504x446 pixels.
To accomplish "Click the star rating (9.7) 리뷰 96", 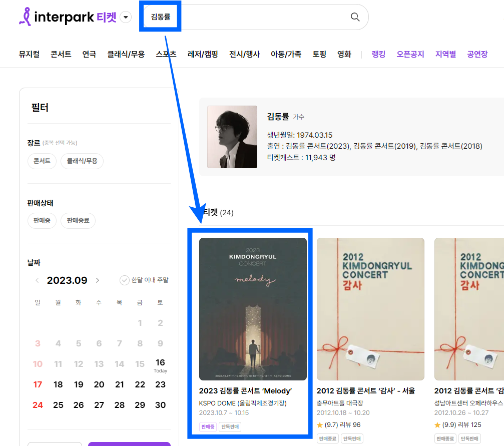I will point(338,425).
